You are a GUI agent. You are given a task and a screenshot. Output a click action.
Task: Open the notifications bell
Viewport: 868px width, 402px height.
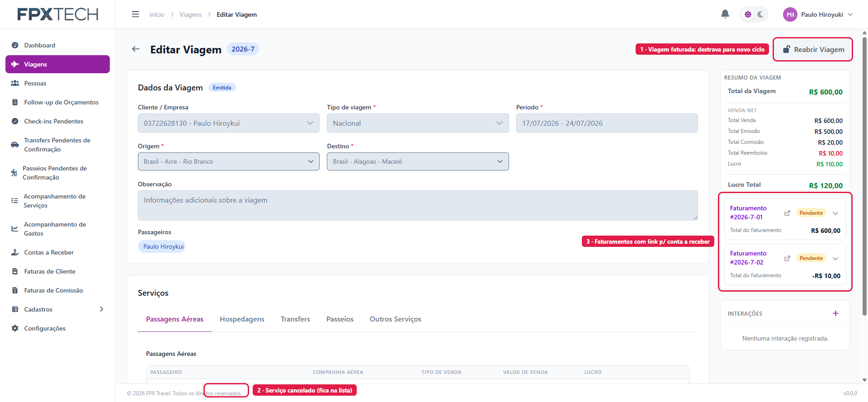[x=725, y=14]
